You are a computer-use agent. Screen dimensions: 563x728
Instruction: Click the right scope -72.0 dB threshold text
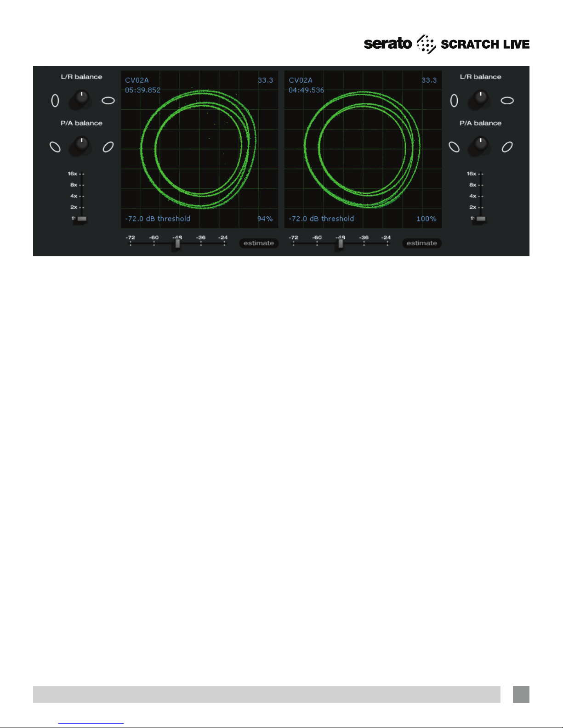[321, 219]
